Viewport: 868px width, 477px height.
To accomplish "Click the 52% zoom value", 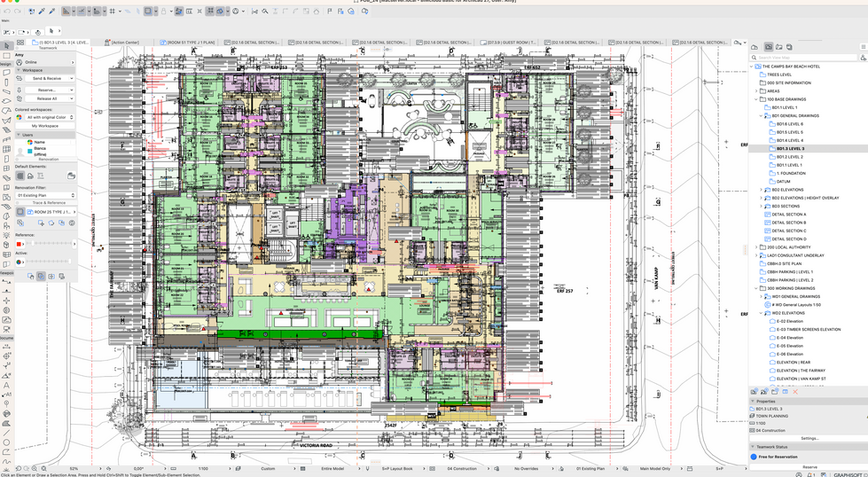I will [x=74, y=469].
